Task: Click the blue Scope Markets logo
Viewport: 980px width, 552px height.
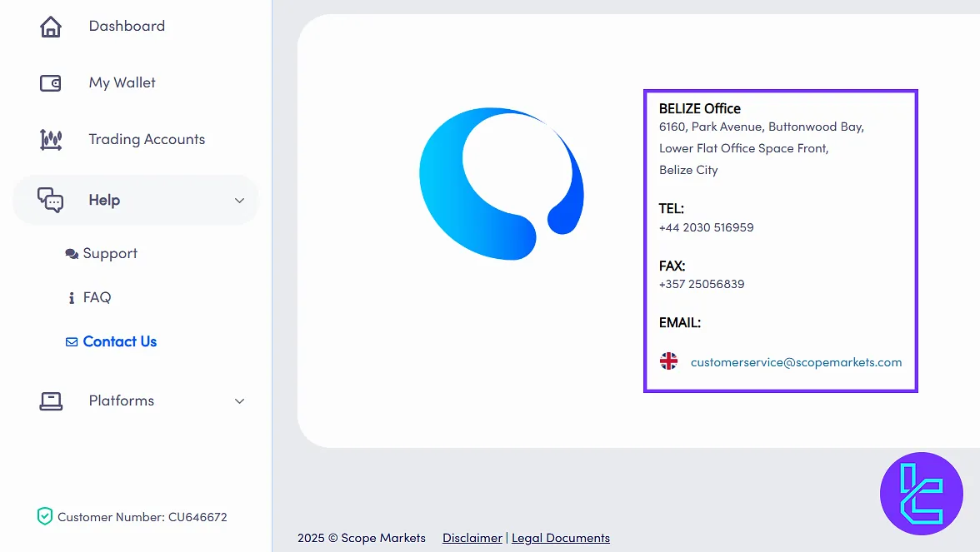Action: tap(501, 184)
